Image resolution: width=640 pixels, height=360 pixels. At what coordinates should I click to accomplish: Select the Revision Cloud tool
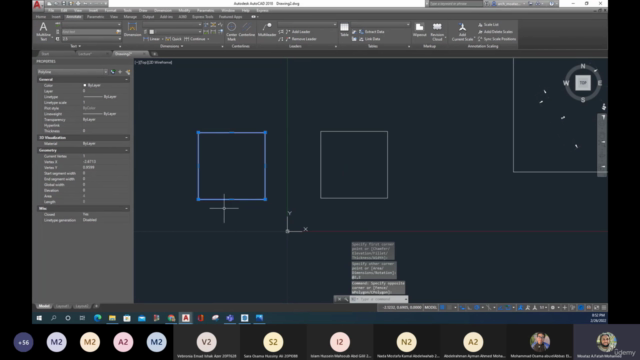pyautogui.click(x=437, y=31)
